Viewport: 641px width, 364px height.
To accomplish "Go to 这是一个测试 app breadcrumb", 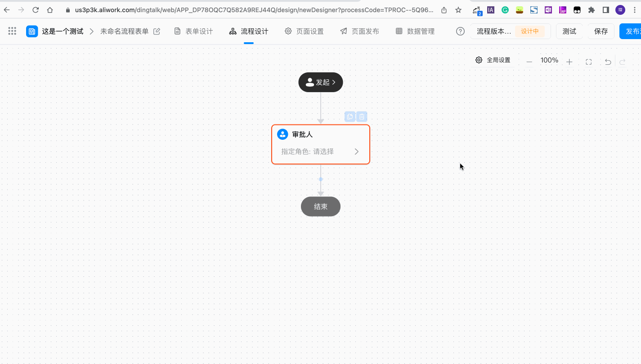I will 63,31.
